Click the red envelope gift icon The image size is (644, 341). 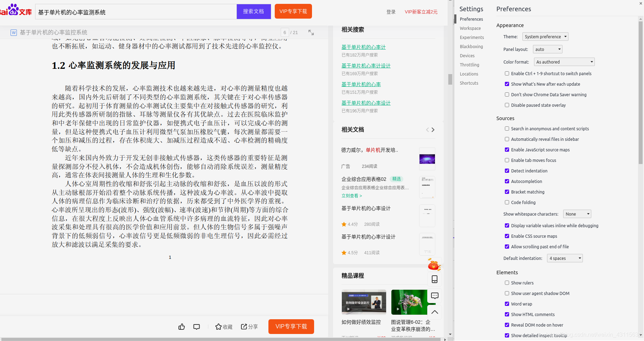pos(434,264)
